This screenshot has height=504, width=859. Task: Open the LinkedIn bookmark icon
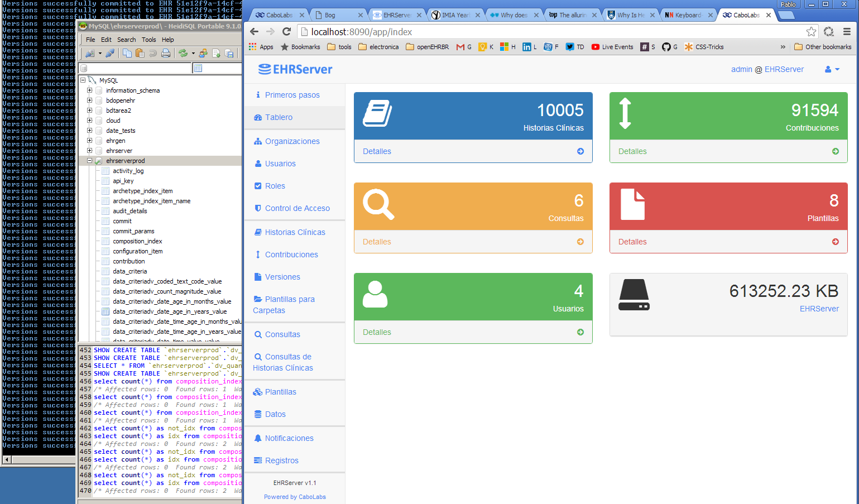[x=530, y=47]
